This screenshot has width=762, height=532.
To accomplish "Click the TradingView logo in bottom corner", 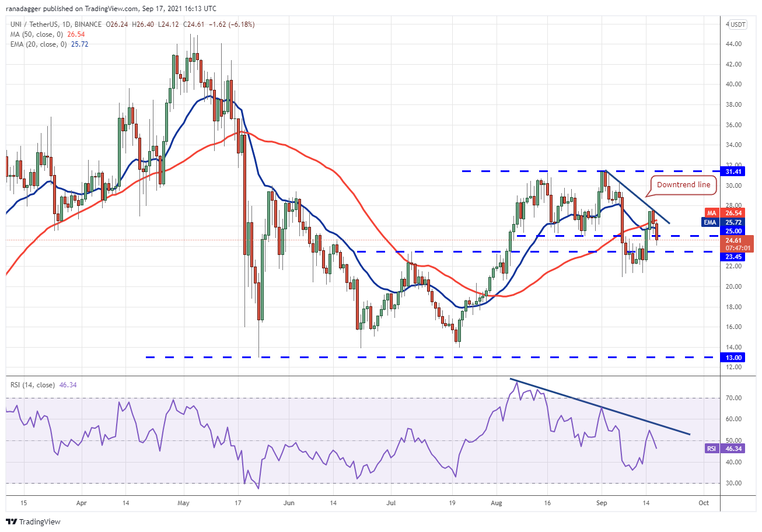I will [33, 521].
